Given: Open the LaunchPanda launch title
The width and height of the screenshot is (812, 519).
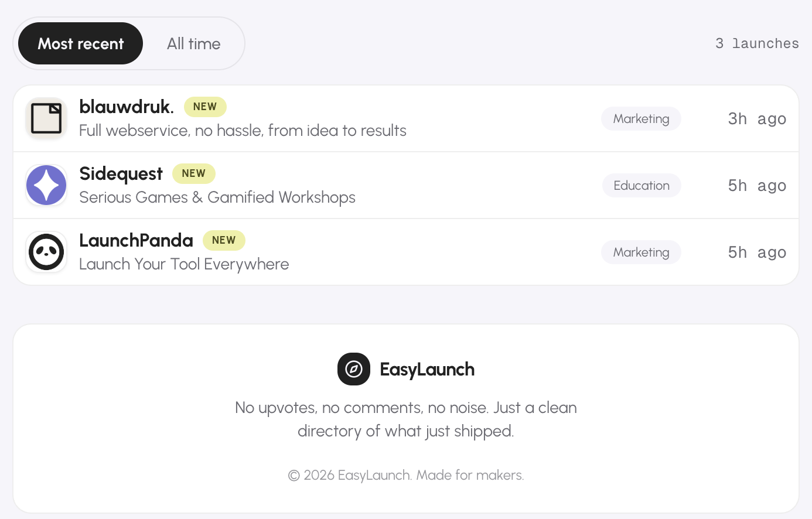Looking at the screenshot, I should click(136, 240).
